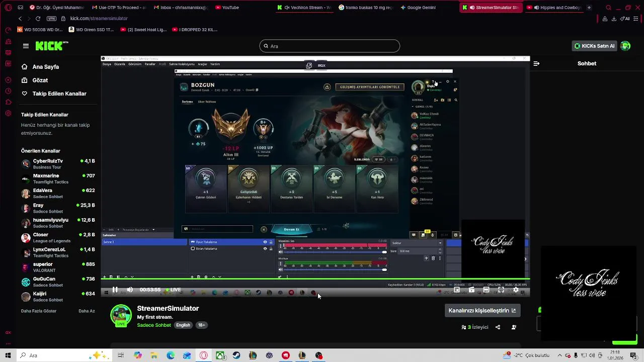This screenshot has width=644, height=362.
Task: Open File Explorer from taskbar
Action: [x=154, y=355]
